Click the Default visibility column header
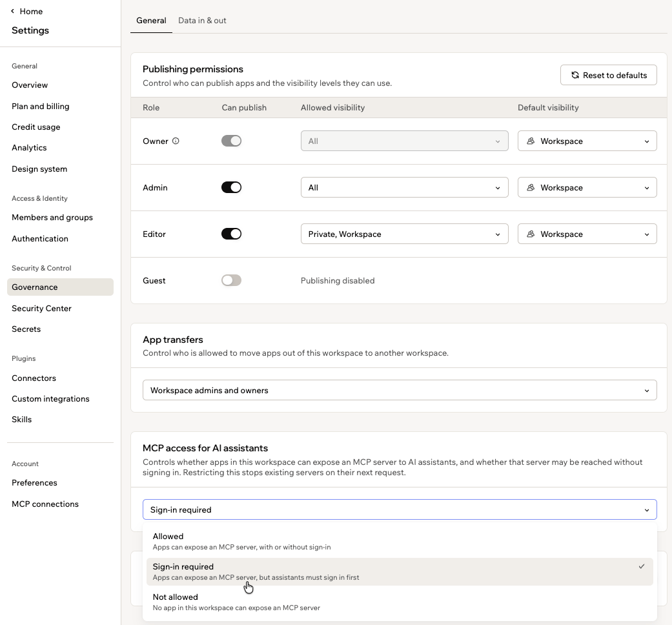Image resolution: width=672 pixels, height=625 pixels. [x=548, y=108]
